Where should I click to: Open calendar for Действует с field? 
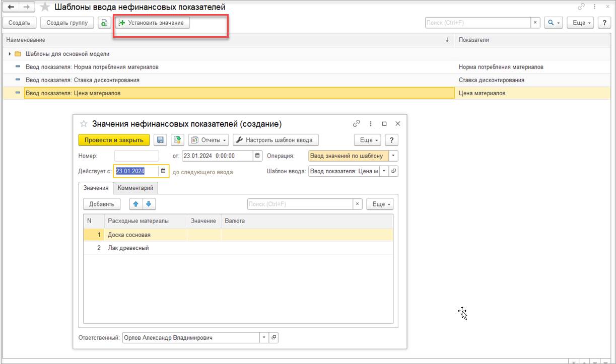point(164,171)
